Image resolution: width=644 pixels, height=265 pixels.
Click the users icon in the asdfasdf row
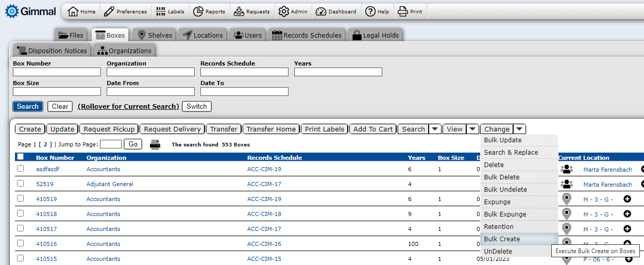[x=567, y=169]
